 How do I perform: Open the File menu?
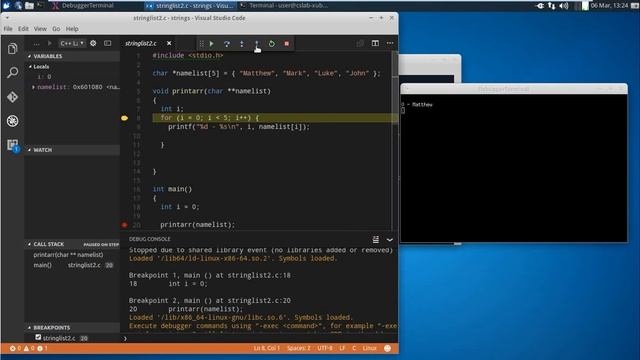click(x=8, y=29)
